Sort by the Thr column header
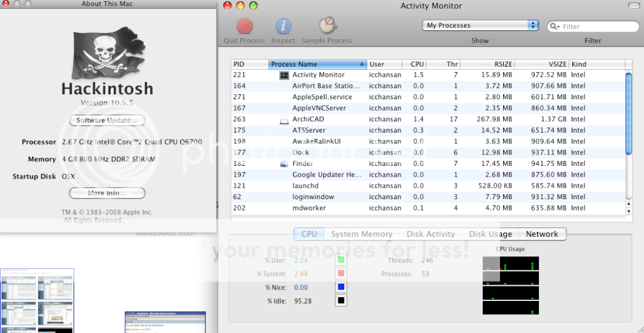The image size is (644, 333). click(443, 64)
